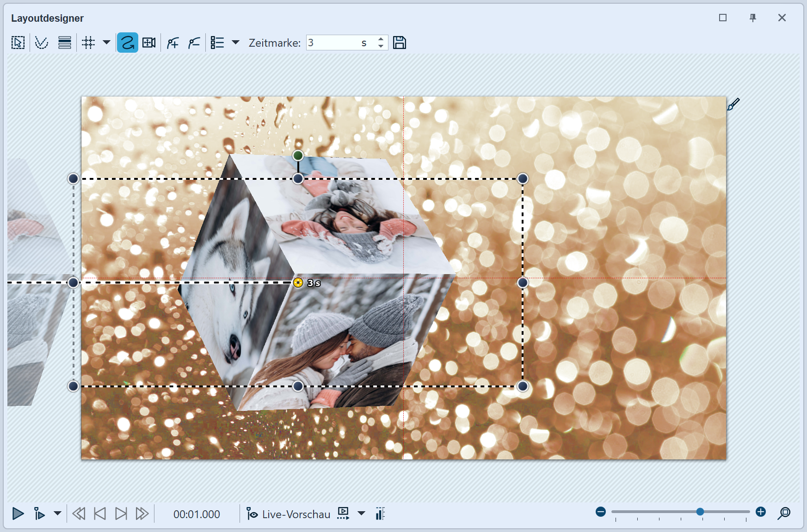
Task: Start playback of the animation
Action: pos(18,514)
